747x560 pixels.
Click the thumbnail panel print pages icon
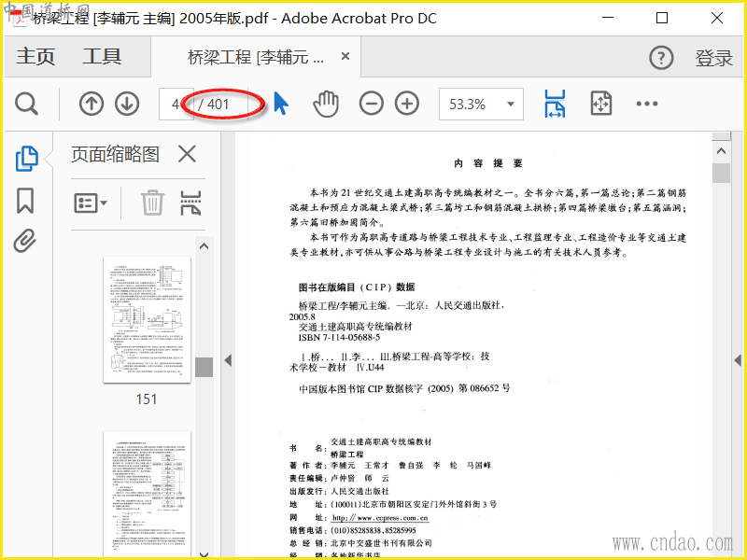coord(190,203)
